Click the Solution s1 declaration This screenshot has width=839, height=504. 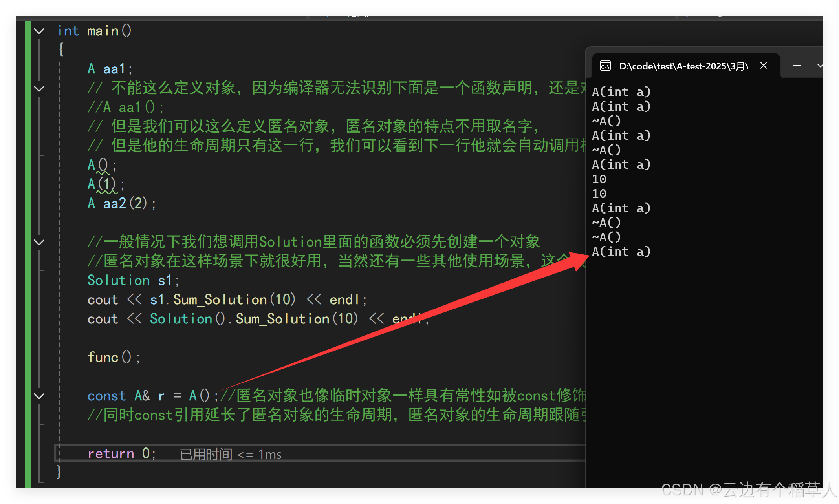(x=133, y=281)
